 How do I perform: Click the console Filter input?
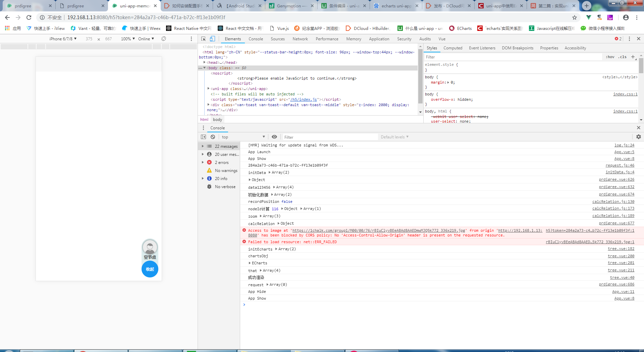click(x=330, y=137)
